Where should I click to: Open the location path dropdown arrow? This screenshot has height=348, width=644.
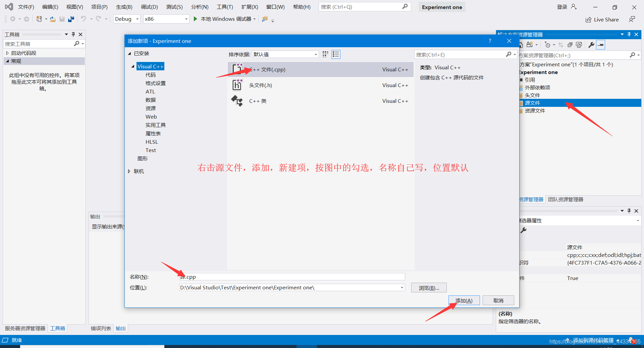click(x=402, y=288)
